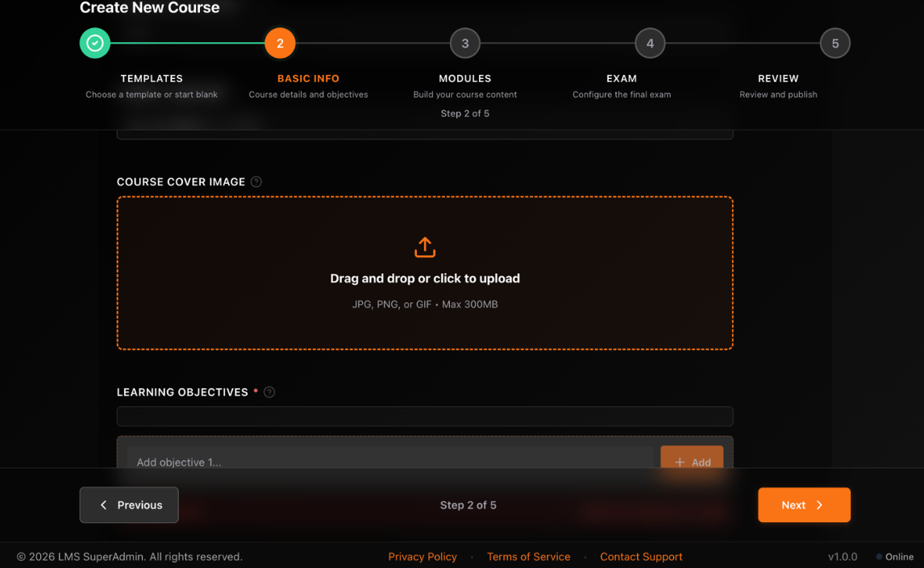The height and width of the screenshot is (568, 924).
Task: Click the step 4 circle for Exam
Action: coord(650,44)
